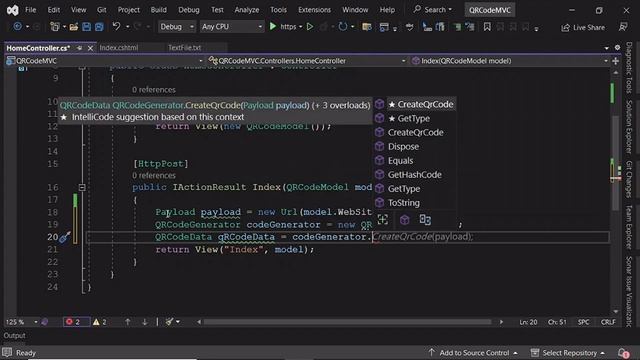
Task: Collapse the Index method at line 16
Action: pyautogui.click(x=82, y=187)
